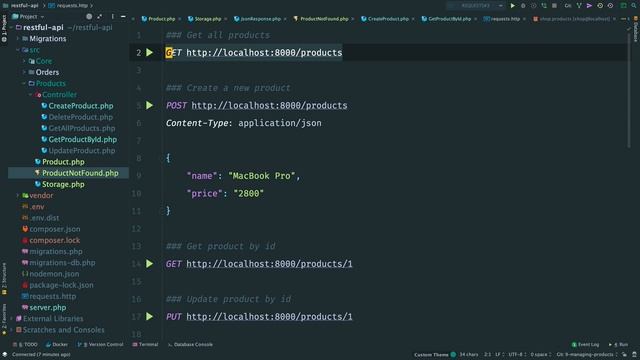The width and height of the screenshot is (640, 360).
Task: Open the Project tool window side tab
Action: [x=4, y=29]
